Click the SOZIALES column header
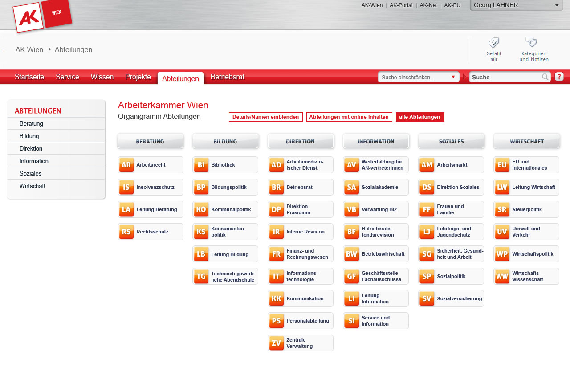Screen dimensions: 570x392 pos(451,141)
